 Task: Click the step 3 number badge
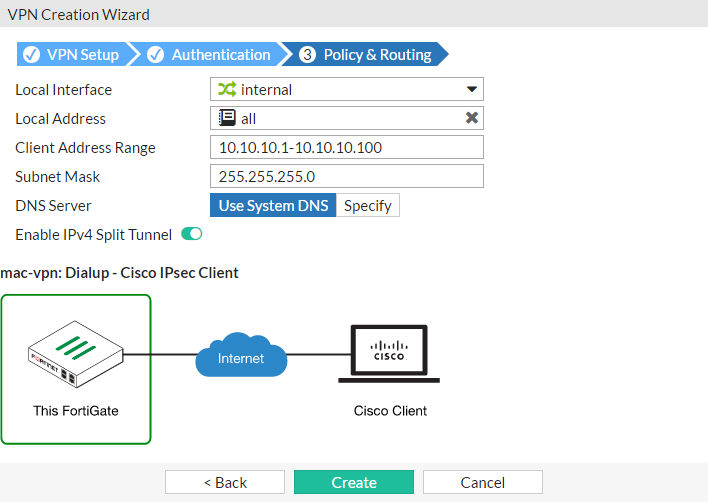tap(307, 55)
